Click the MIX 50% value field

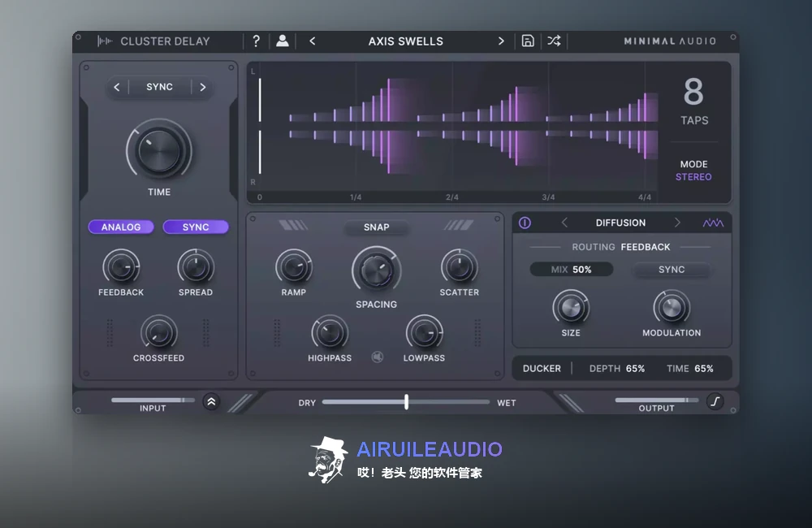571,270
